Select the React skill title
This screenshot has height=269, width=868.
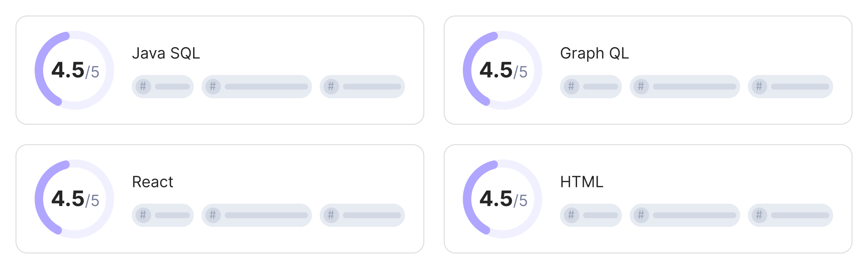tap(153, 182)
